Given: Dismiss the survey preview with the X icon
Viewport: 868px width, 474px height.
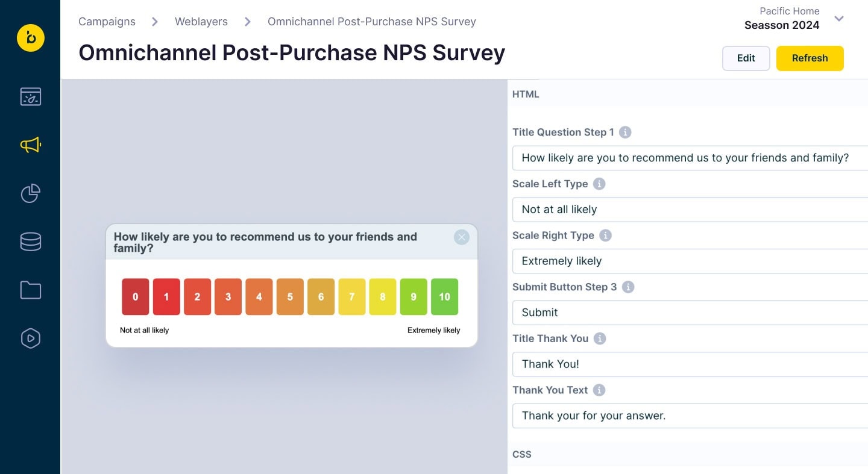Looking at the screenshot, I should tap(462, 237).
